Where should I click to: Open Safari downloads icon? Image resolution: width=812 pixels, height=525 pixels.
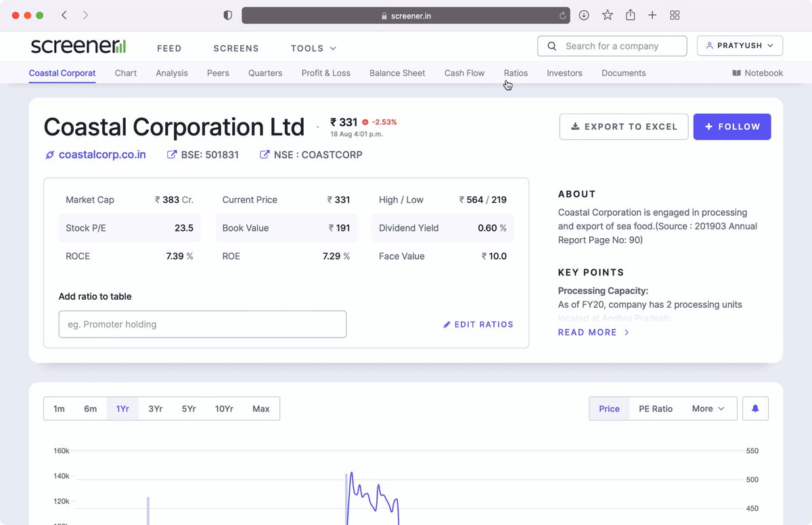pyautogui.click(x=584, y=15)
